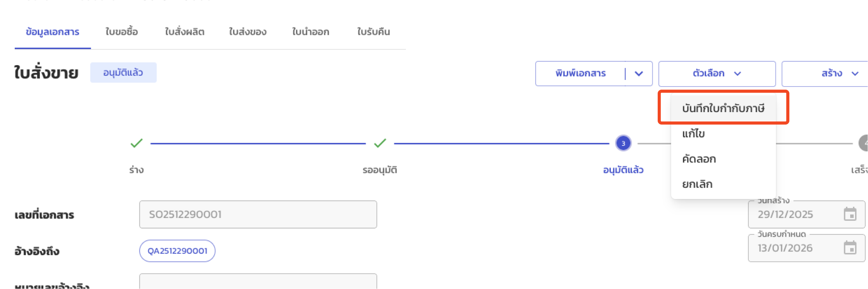Choose คัดลอก to copy the document

[x=699, y=159]
